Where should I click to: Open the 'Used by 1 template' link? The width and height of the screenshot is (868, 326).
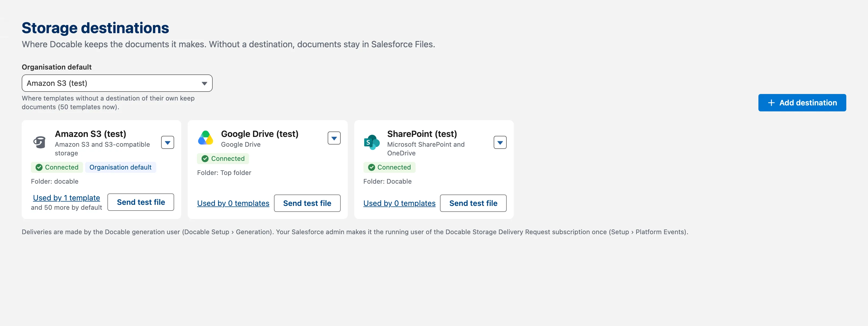[x=66, y=198]
